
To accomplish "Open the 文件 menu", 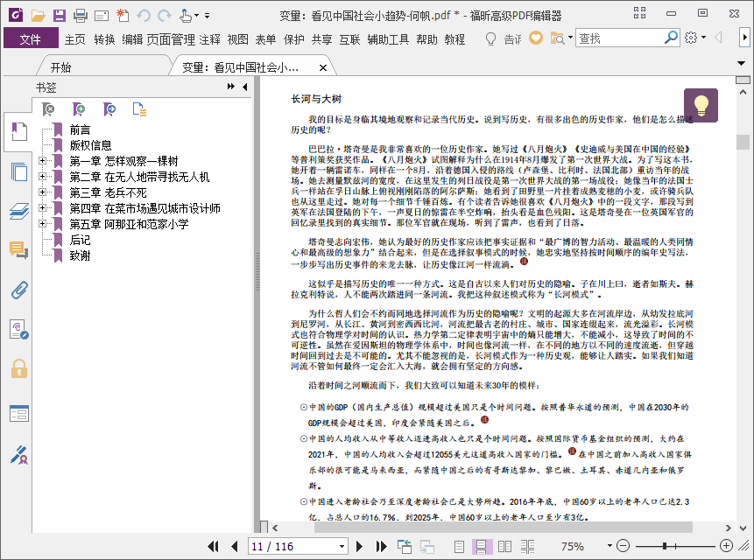I will [x=31, y=38].
